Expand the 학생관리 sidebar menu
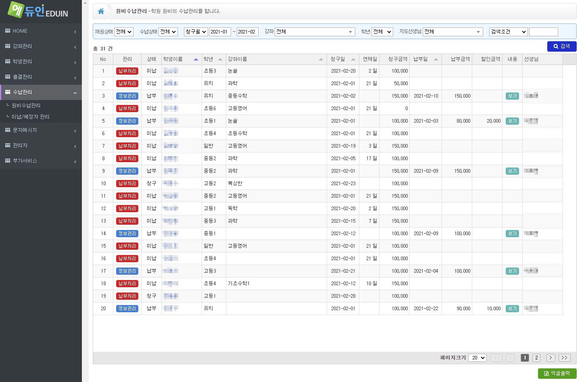The width and height of the screenshot is (588, 382). click(x=75, y=62)
